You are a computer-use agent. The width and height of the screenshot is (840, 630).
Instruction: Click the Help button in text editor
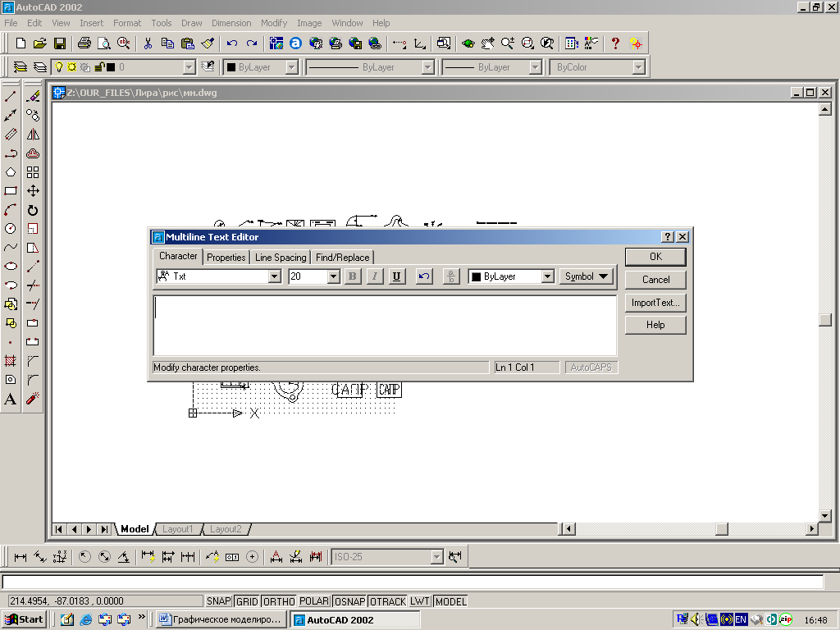click(x=655, y=325)
